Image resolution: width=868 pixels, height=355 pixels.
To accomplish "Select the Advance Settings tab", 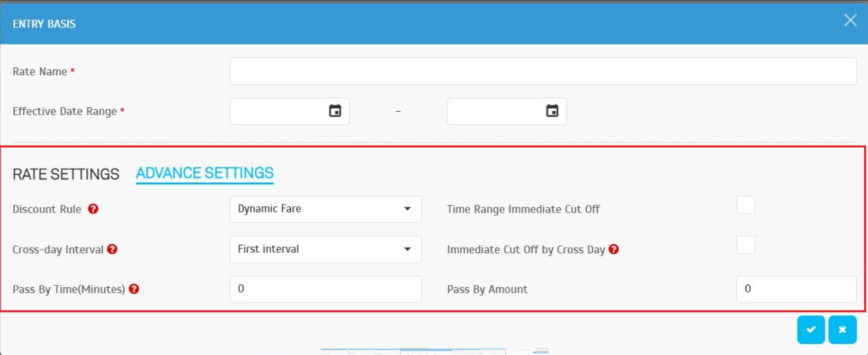I will 204,173.
